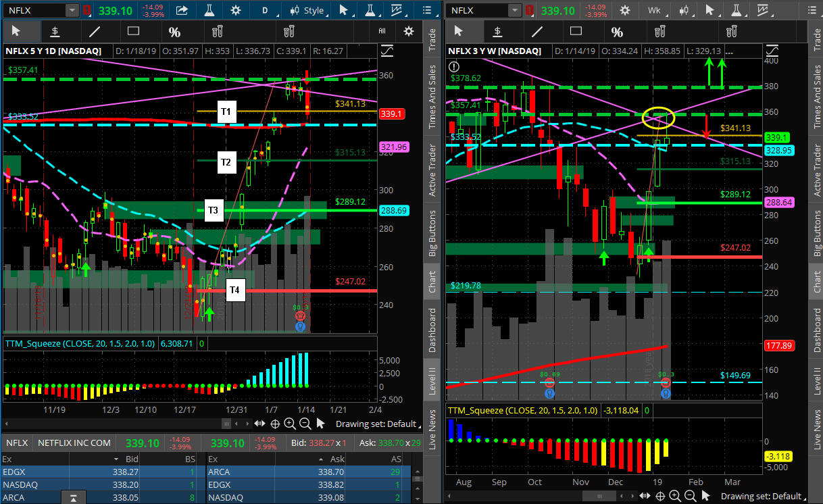Click the price level tool on right chart
823x504 pixels.
[x=497, y=31]
